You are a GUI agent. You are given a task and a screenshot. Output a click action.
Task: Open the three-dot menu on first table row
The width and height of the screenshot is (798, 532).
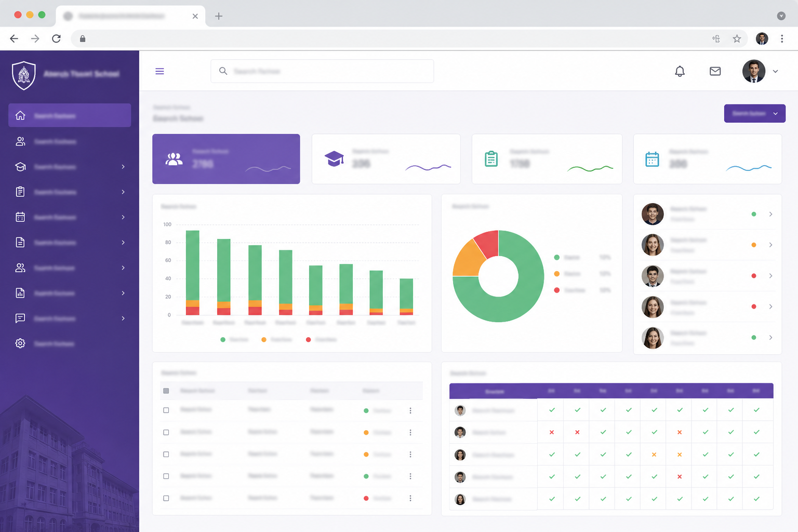(x=410, y=410)
